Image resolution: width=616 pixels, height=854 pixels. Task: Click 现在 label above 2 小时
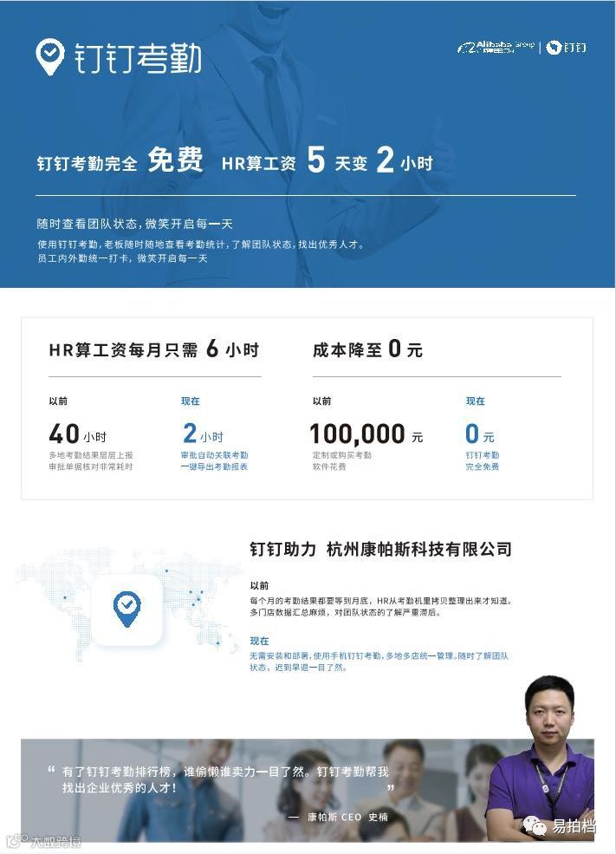tap(191, 401)
